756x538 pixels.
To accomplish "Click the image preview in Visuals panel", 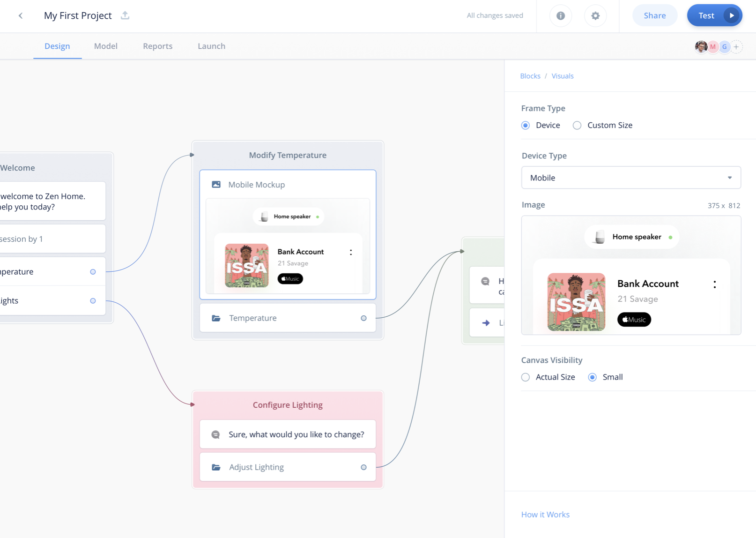I will coord(630,275).
